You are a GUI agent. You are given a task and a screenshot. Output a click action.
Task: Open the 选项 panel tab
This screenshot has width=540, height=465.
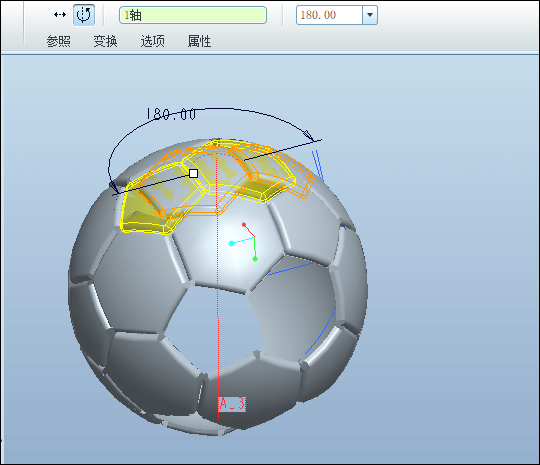[x=153, y=41]
